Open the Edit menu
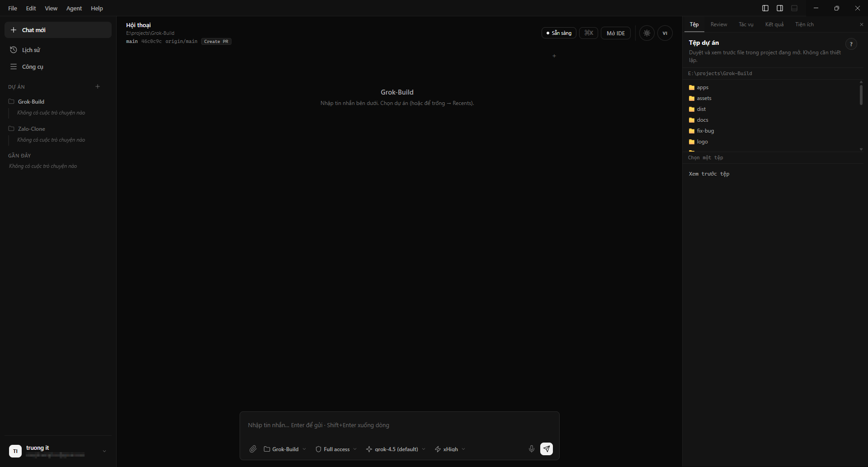The height and width of the screenshot is (467, 868). point(31,8)
